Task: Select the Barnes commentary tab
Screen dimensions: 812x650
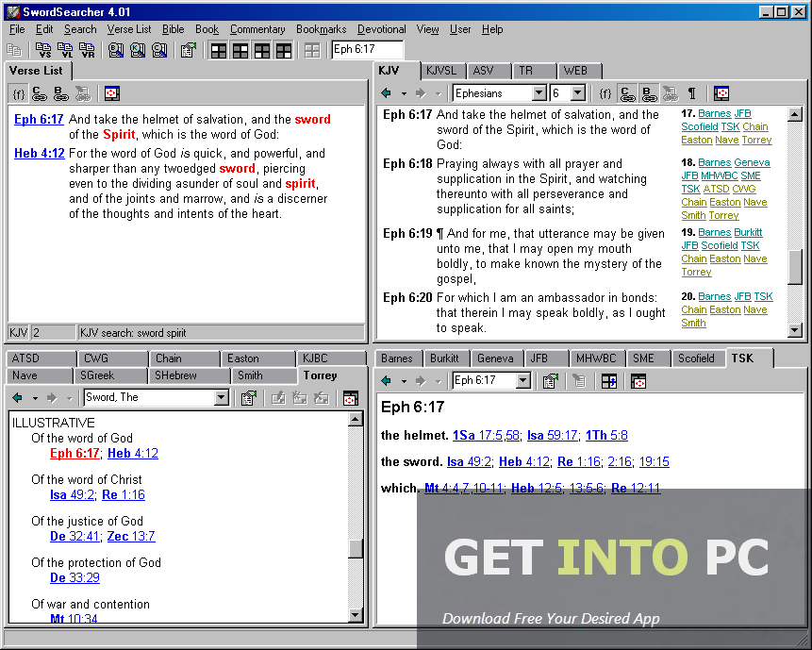Action: click(397, 358)
